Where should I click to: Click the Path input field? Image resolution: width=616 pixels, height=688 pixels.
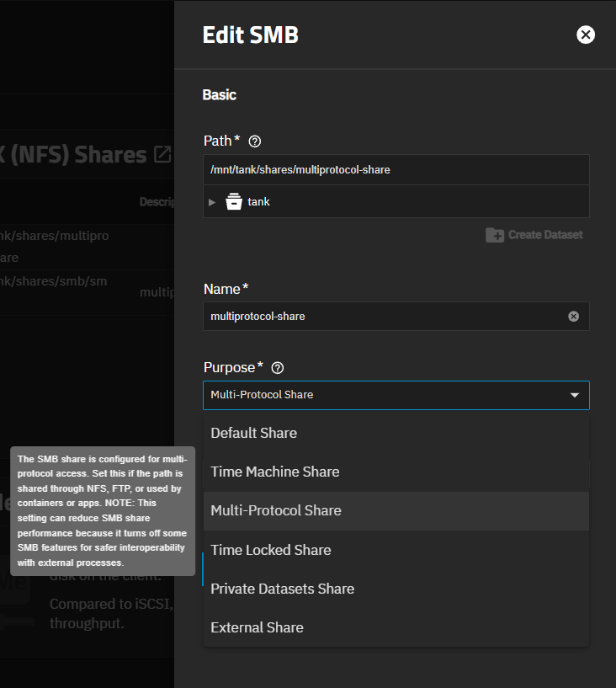click(x=396, y=170)
